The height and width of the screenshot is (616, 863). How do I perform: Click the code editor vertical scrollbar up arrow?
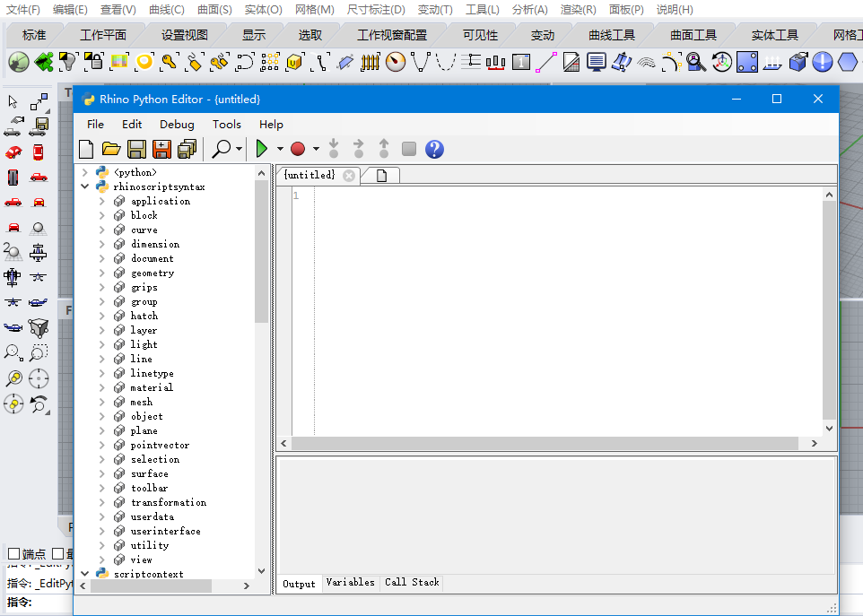tap(829, 195)
